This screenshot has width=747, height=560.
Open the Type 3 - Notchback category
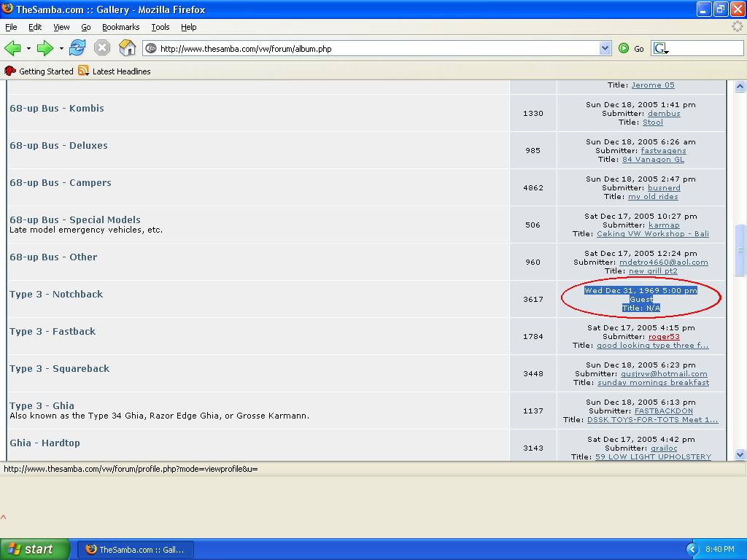[56, 294]
